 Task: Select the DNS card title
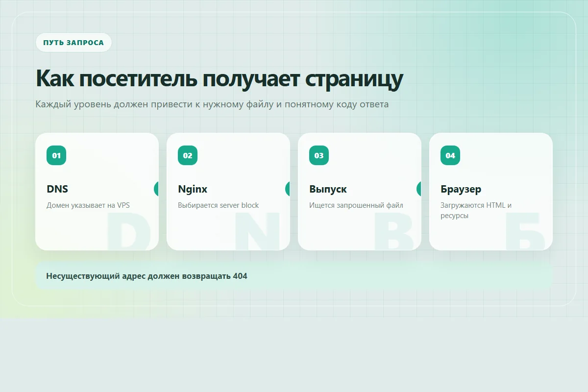point(57,189)
